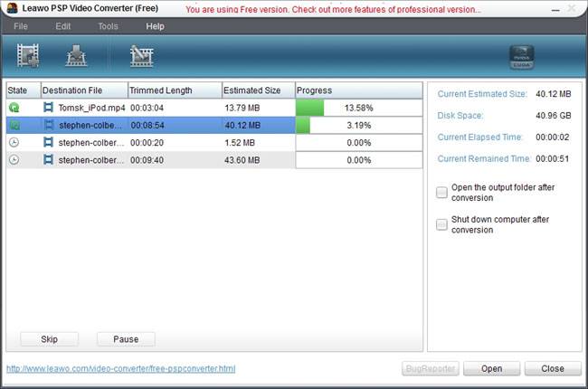Image resolution: width=588 pixels, height=389 pixels.
Task: Click waiting clock icon of 00:09:40 row
Action: pos(14,160)
